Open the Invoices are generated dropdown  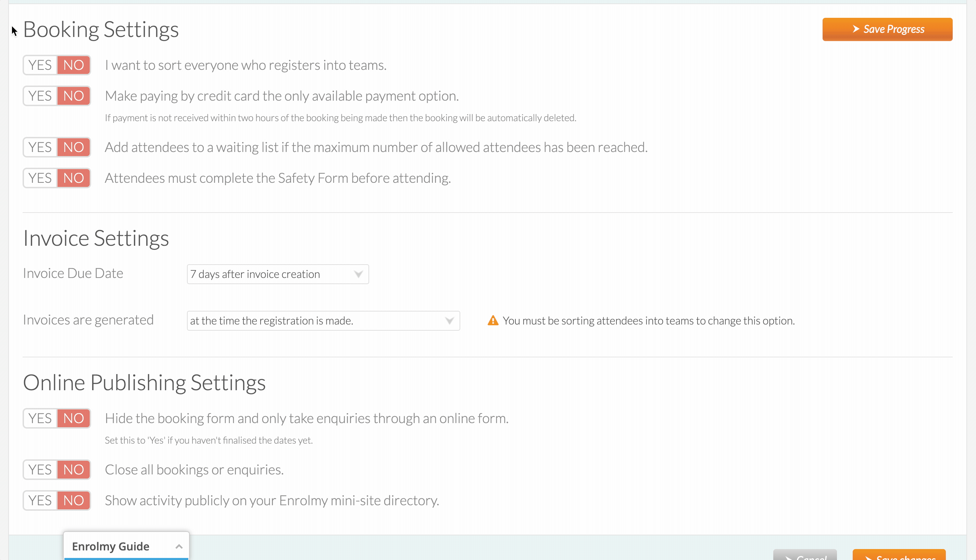click(323, 321)
